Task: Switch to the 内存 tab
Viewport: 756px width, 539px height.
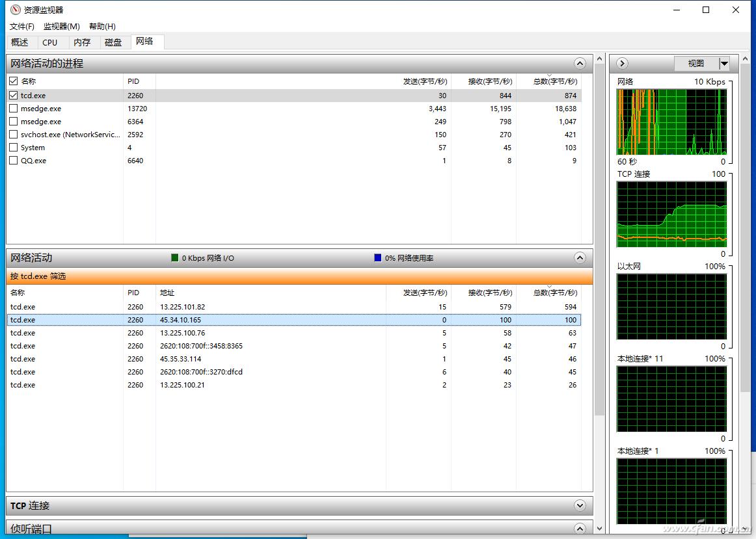Action: coord(82,42)
